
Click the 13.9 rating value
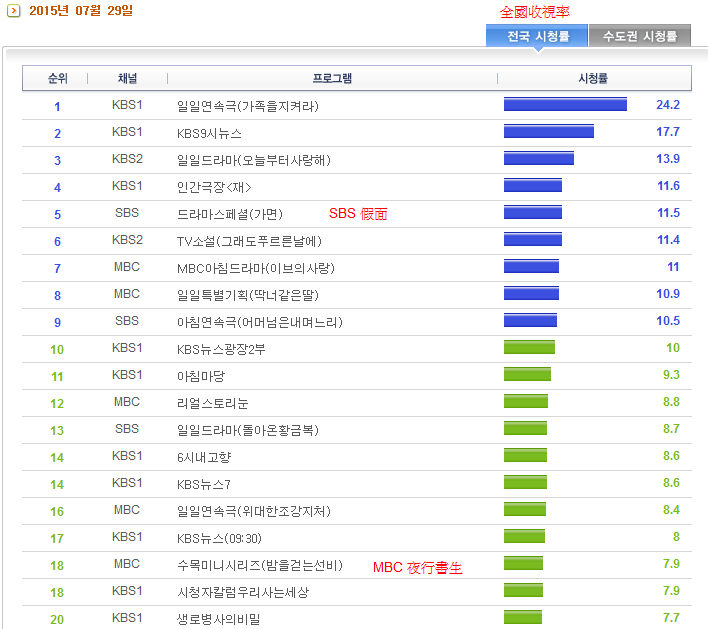(x=668, y=159)
